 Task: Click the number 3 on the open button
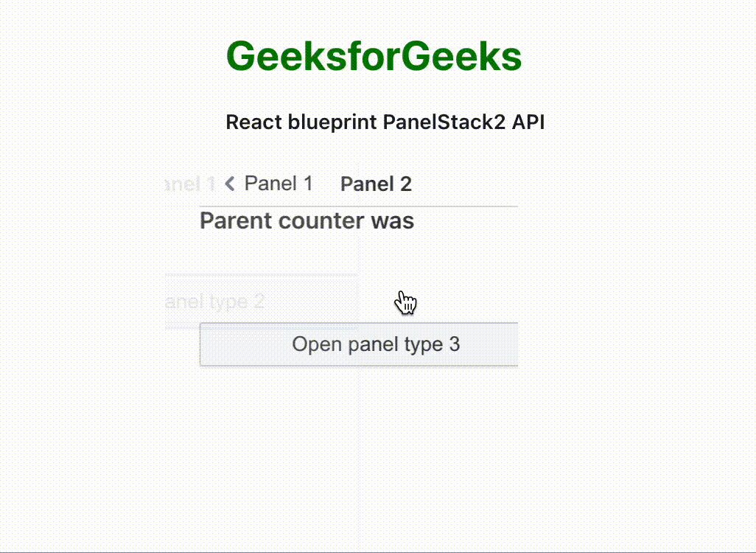point(454,344)
